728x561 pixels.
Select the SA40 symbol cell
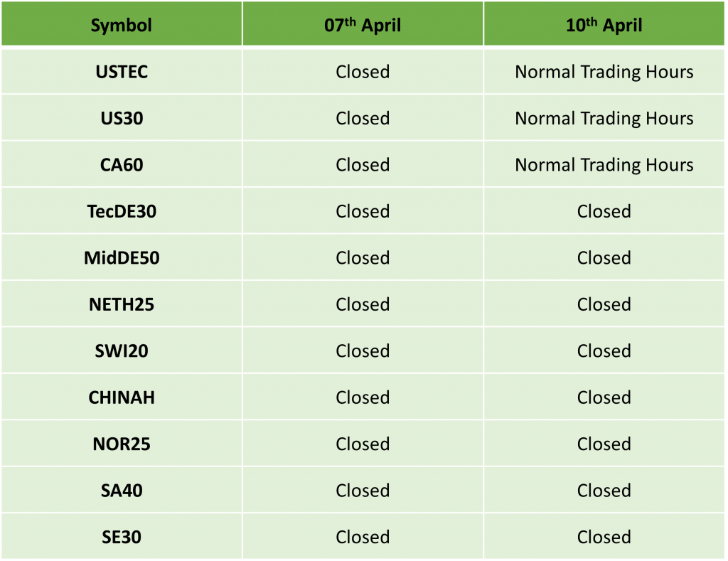point(121,490)
